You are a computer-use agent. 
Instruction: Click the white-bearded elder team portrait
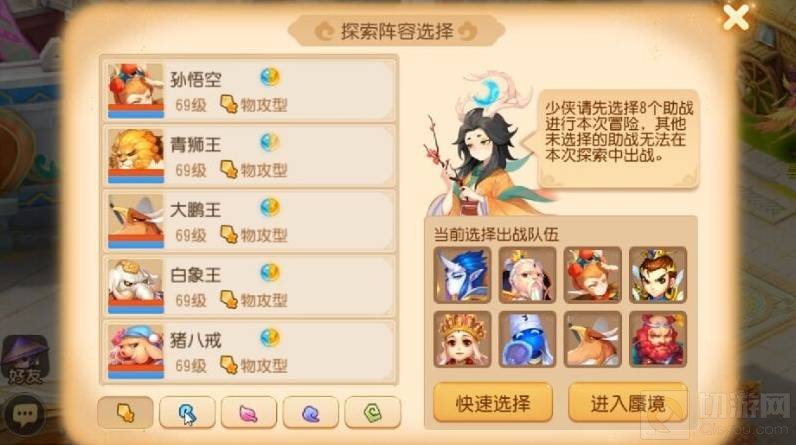(527, 275)
